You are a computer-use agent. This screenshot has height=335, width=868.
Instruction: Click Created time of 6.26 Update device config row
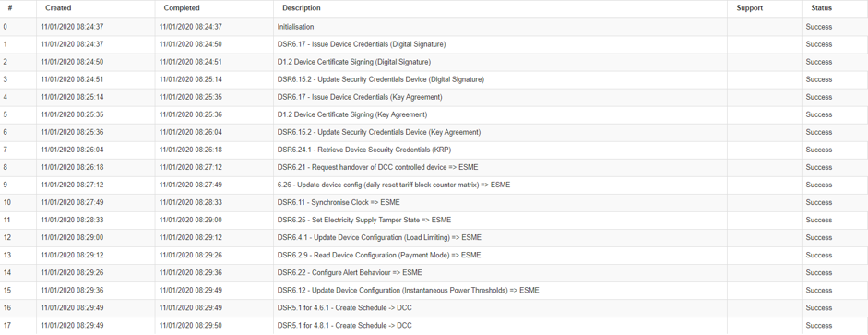pyautogui.click(x=72, y=185)
